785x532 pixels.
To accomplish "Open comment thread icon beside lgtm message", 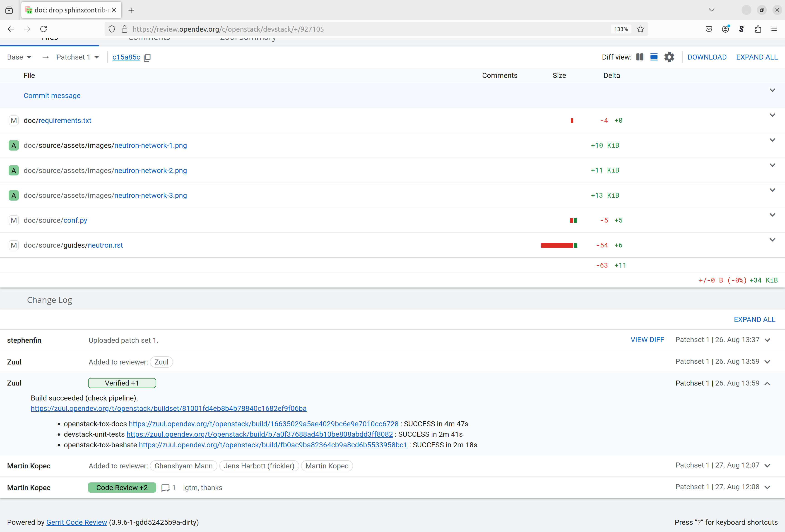I will (x=166, y=488).
